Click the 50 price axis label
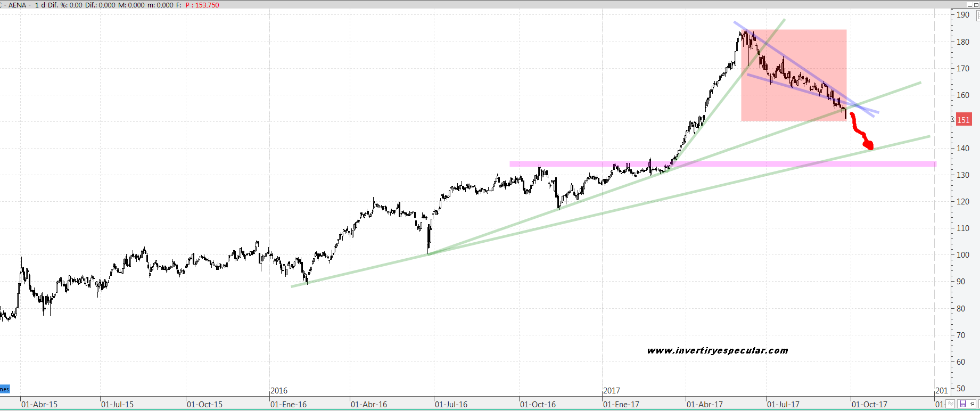980x411 pixels. pos(961,388)
